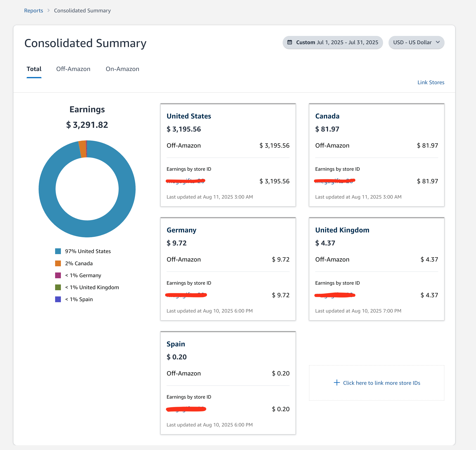The image size is (476, 450).
Task: Select the Total tab
Action: [x=34, y=69]
